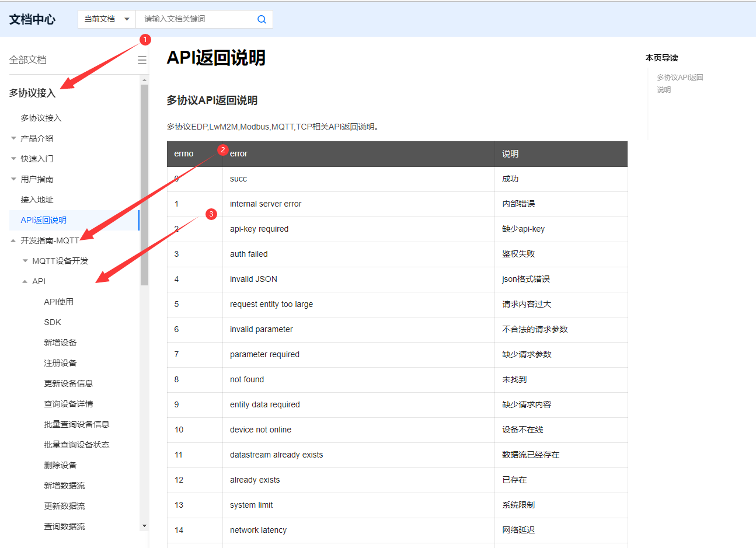
Task: Click the upward scroll arrow on sidebar scrollbar
Action: click(x=144, y=79)
